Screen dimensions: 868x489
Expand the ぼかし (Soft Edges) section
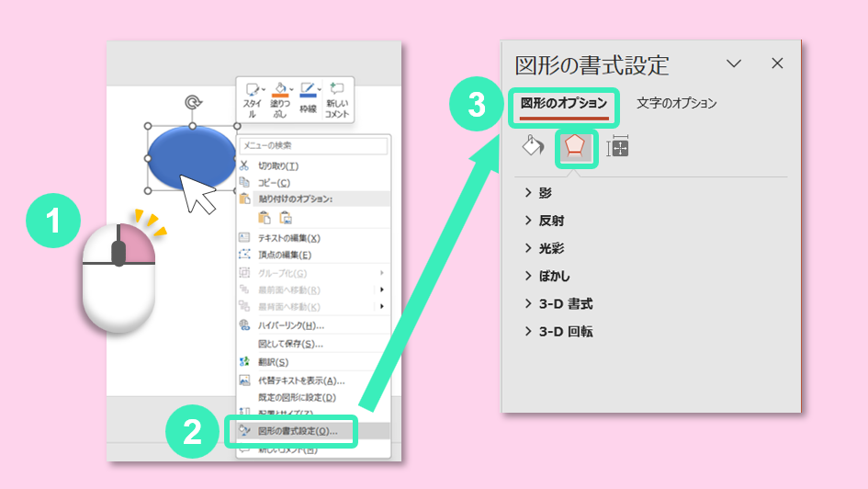point(555,276)
